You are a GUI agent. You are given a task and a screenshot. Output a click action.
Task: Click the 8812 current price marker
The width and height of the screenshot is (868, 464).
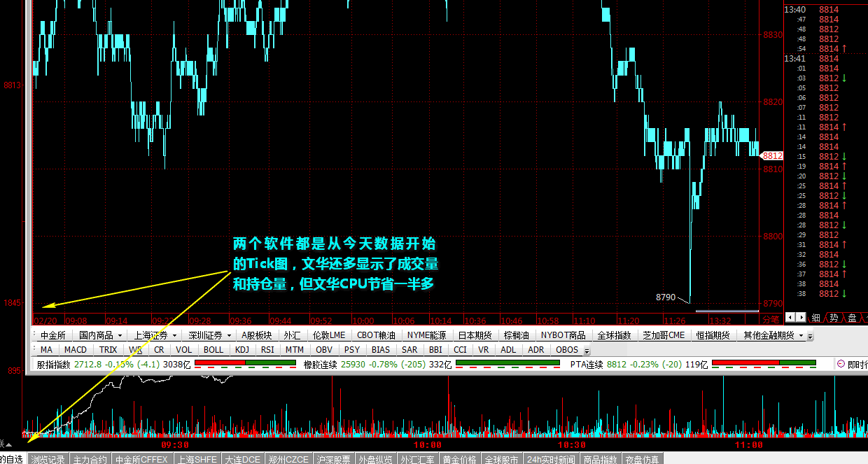tap(771, 155)
